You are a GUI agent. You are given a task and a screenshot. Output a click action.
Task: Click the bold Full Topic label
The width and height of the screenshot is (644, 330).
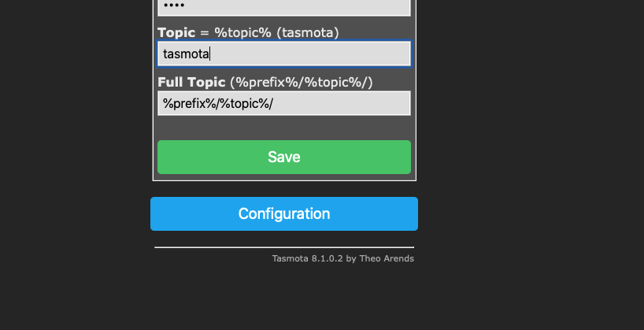click(192, 82)
